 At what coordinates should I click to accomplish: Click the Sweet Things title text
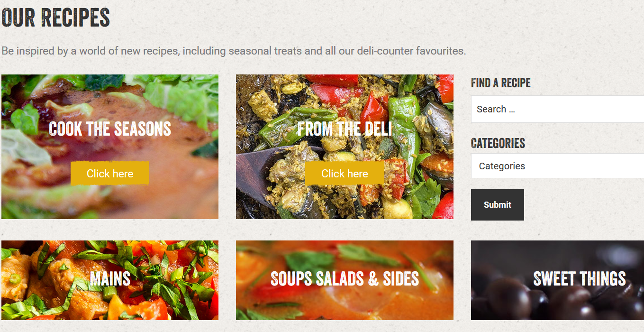click(x=579, y=279)
